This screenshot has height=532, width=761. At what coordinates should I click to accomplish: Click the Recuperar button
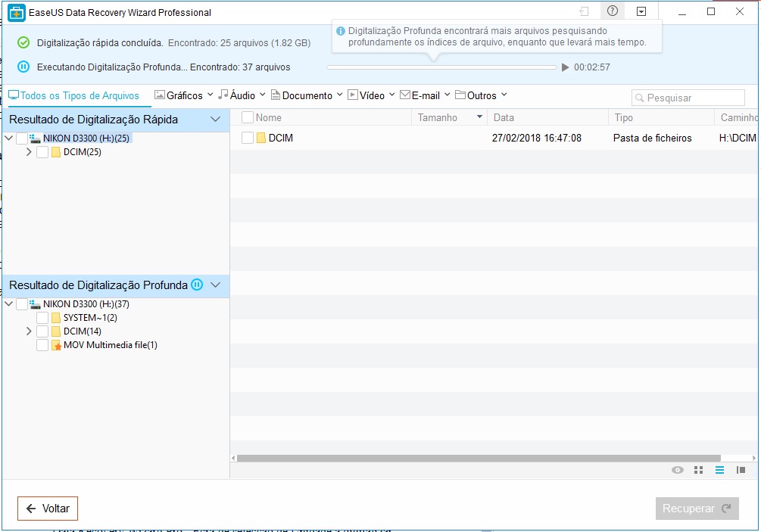click(x=697, y=509)
